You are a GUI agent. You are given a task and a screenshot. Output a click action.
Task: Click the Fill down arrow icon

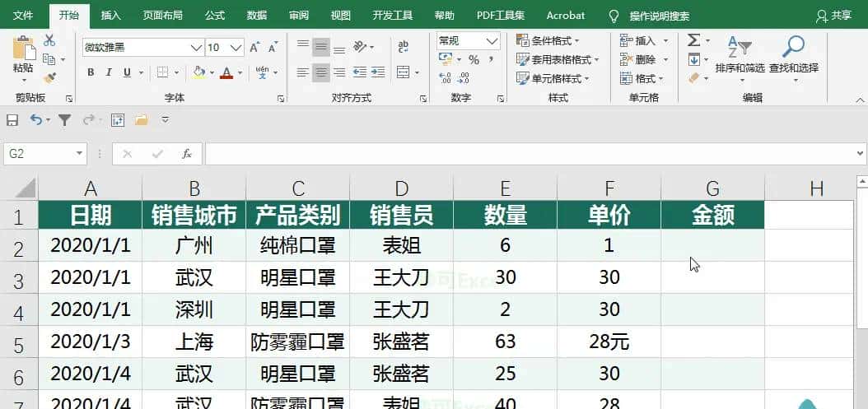pos(693,59)
